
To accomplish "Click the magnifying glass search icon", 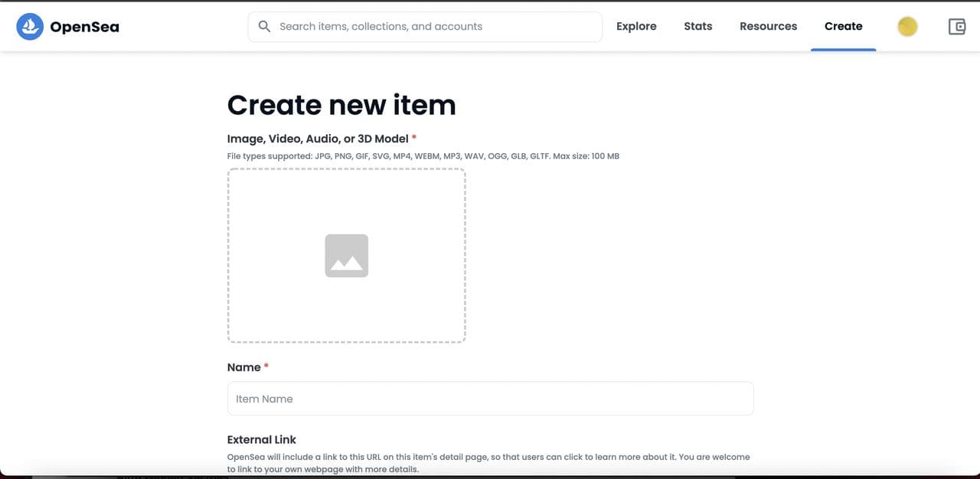I will pos(264,26).
